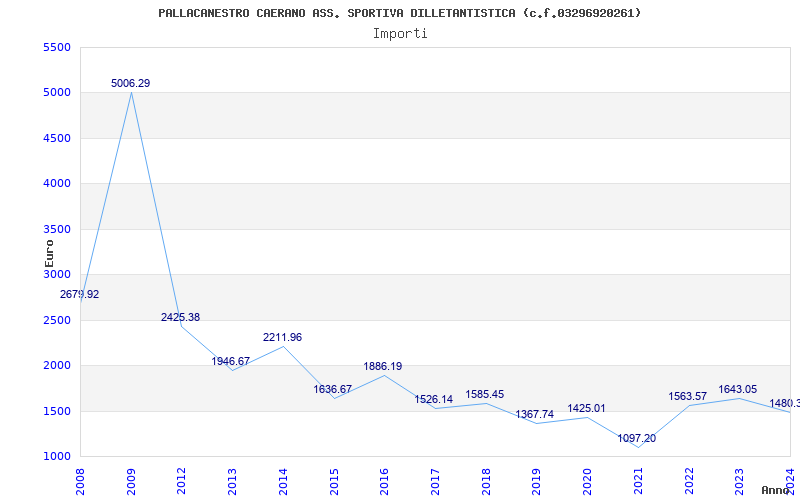Click the x-axis year 2023
The width and height of the screenshot is (800, 500).
pos(739,482)
